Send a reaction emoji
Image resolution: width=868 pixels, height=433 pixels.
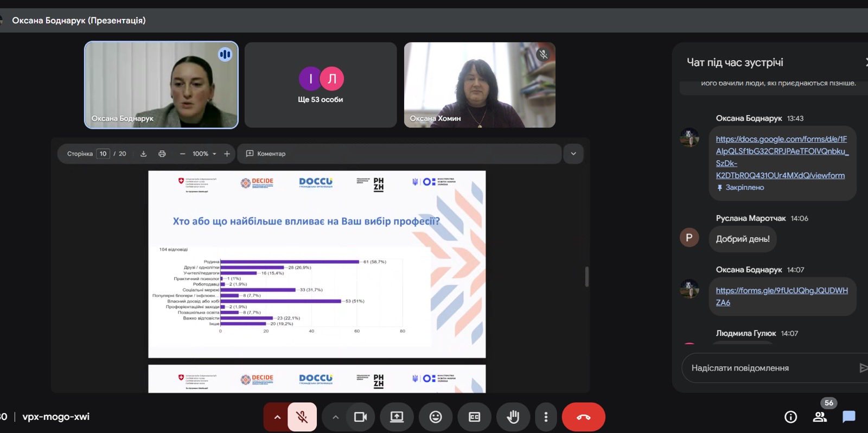point(435,417)
